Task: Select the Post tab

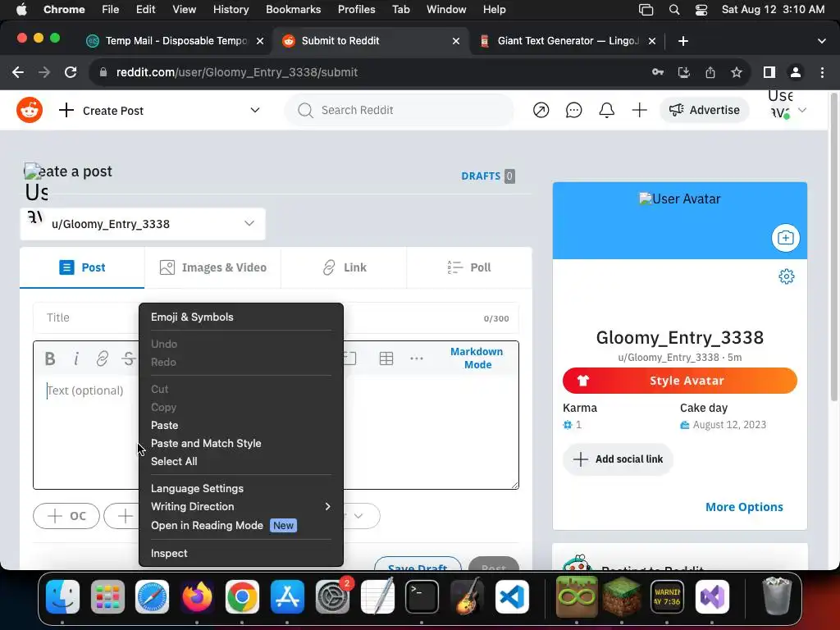Action: [82, 267]
